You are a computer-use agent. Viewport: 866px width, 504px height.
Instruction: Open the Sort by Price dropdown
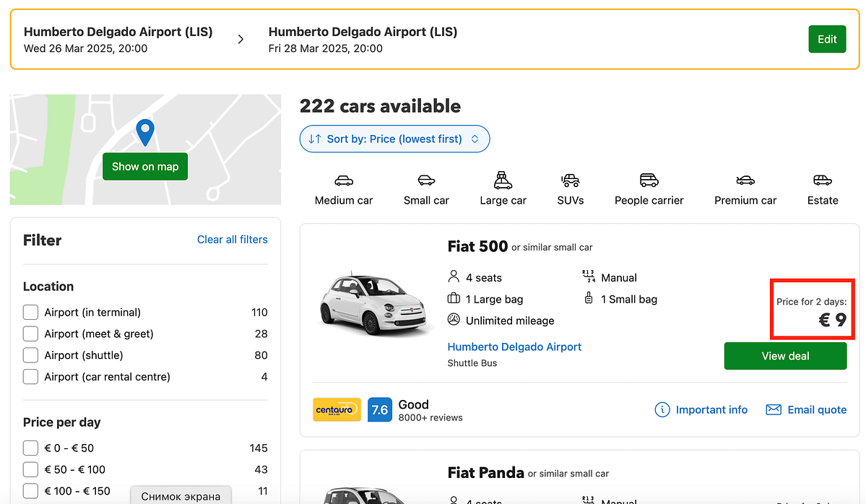(x=394, y=139)
